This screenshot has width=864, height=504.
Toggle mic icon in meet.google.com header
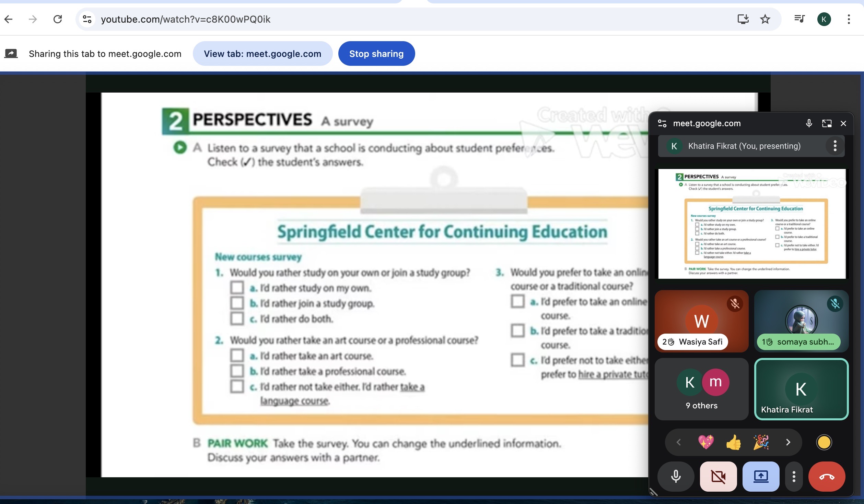(809, 123)
